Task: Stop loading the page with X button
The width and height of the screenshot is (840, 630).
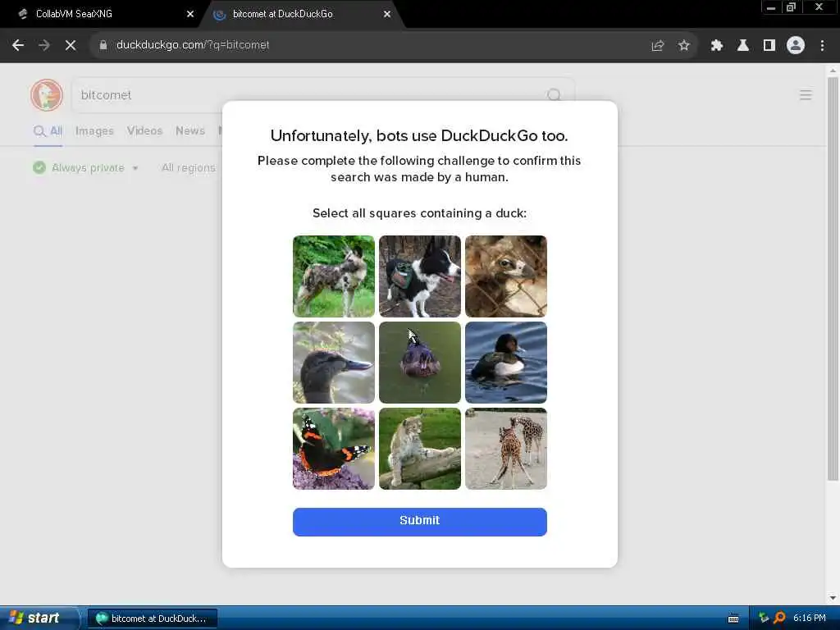Action: [71, 46]
